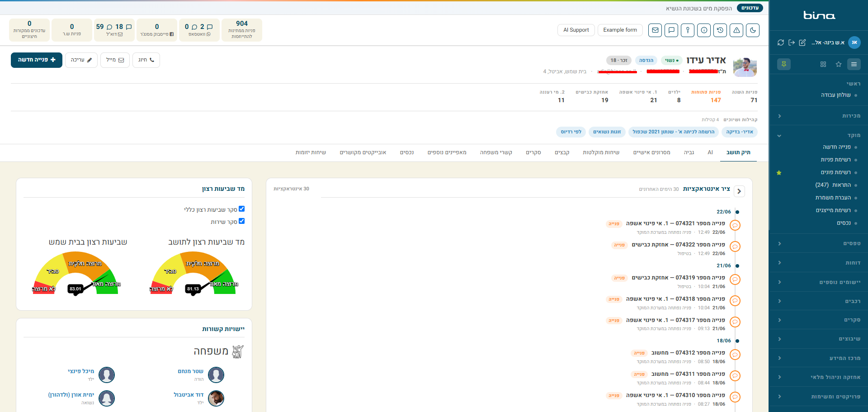Expand the מכירות sidebar section
Viewport: 868px width, 412px height.
point(819,116)
